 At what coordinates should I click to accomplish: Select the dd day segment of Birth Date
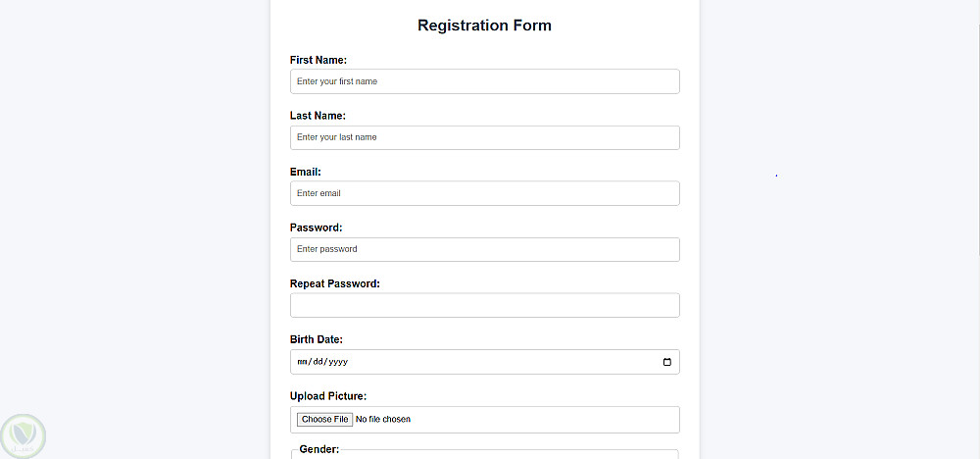pos(318,362)
